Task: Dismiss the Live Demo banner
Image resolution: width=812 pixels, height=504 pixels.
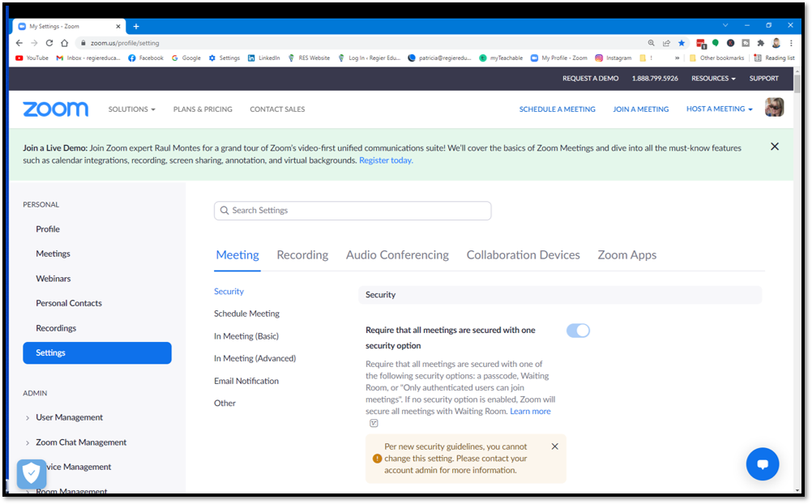Action: [x=775, y=147]
